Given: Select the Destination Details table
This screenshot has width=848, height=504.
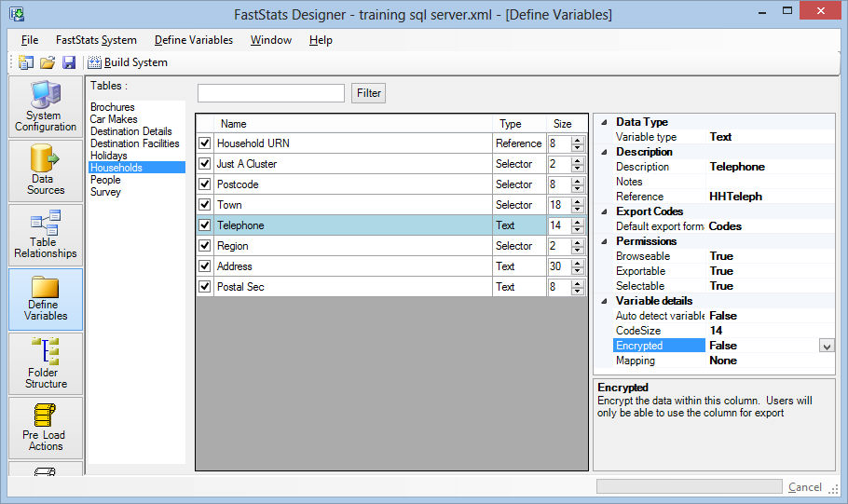Looking at the screenshot, I should [130, 131].
